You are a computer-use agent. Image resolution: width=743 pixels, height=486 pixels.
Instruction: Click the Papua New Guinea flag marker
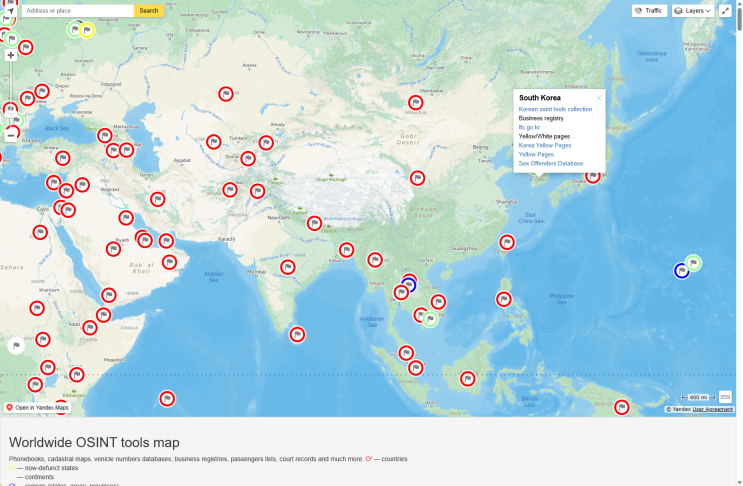622,407
